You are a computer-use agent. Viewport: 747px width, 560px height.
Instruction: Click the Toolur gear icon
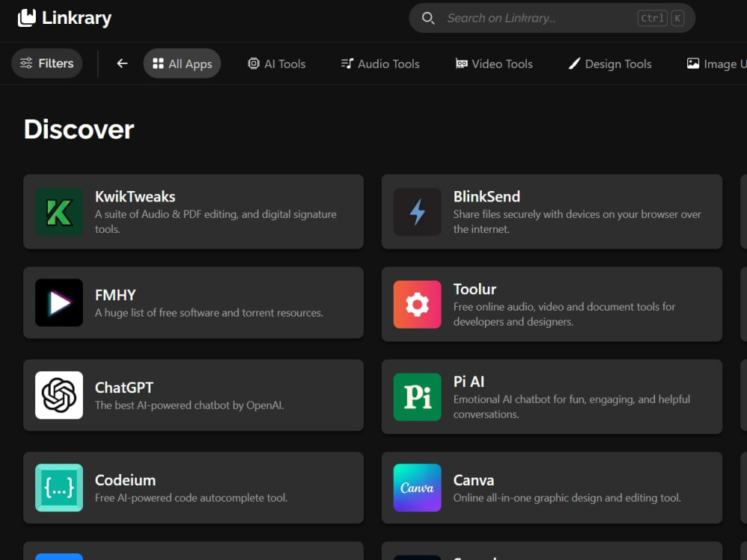(418, 305)
